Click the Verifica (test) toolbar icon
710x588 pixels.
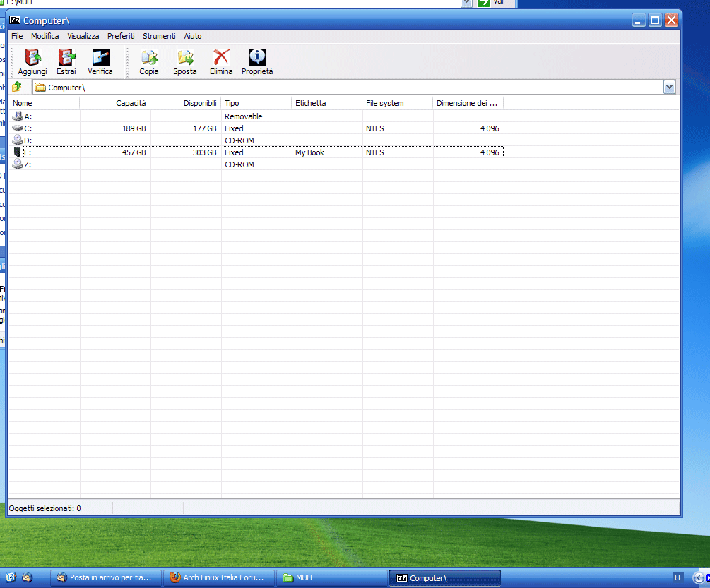[x=100, y=57]
